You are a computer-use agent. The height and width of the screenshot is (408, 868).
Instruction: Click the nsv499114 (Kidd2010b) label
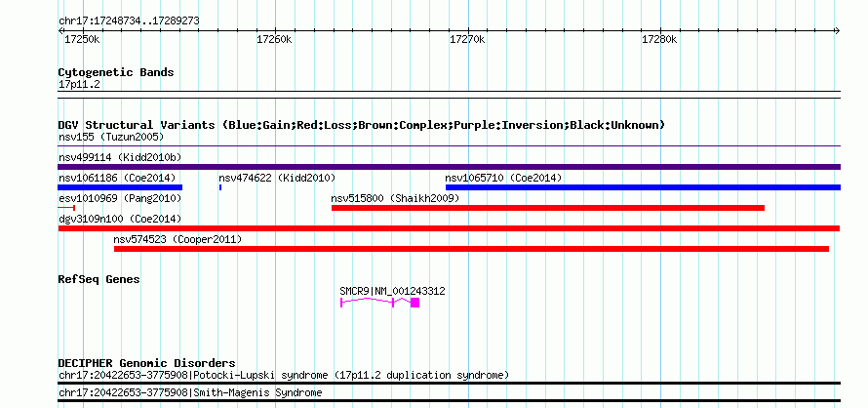coord(120,157)
